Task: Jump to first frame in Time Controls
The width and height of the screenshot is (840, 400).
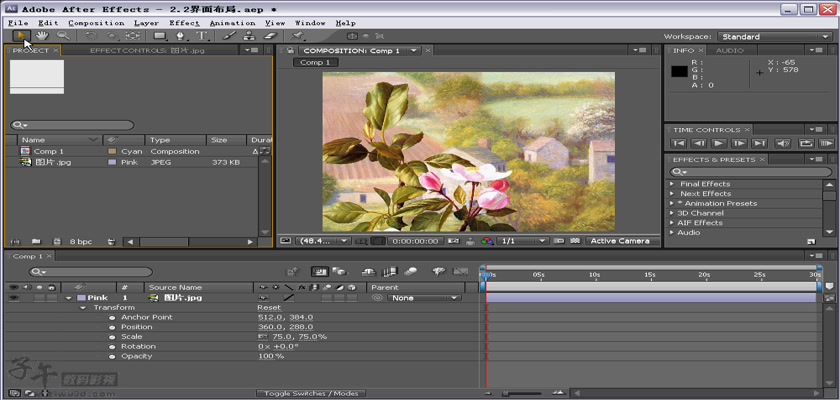Action: click(x=678, y=143)
